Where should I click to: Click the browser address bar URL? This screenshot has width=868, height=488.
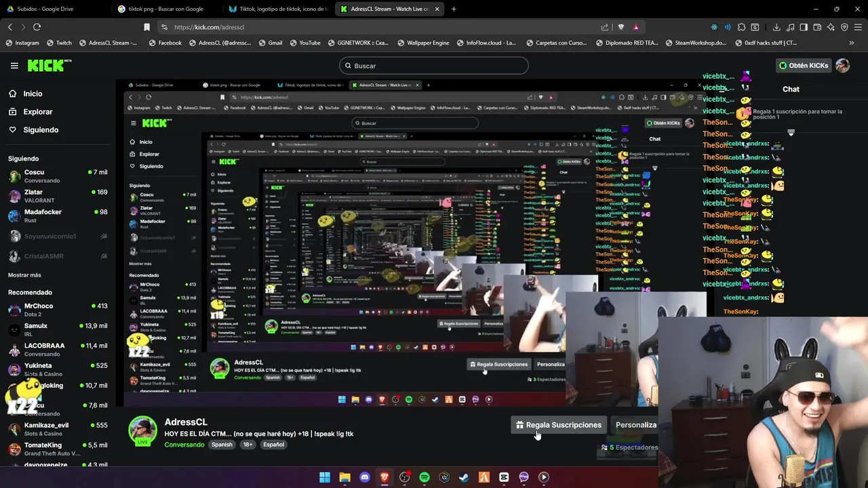click(209, 27)
